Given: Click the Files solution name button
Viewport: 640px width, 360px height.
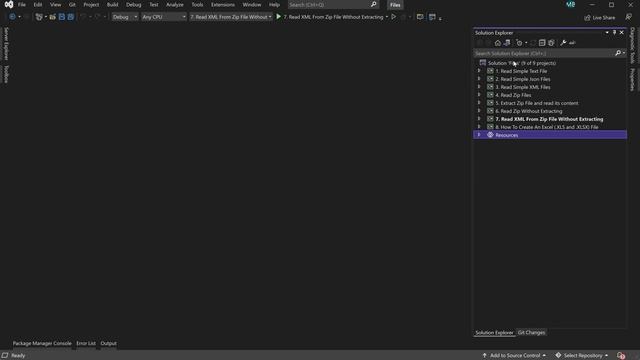Looking at the screenshot, I should pos(395,5).
